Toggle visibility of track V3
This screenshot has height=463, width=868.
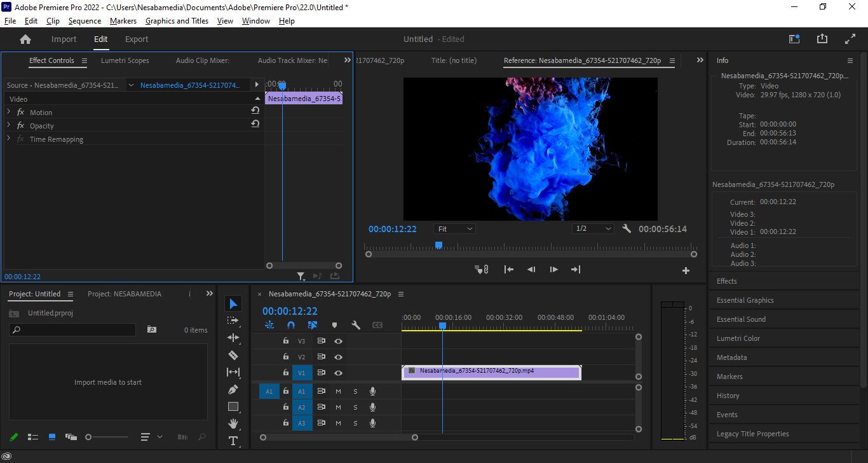coord(338,341)
